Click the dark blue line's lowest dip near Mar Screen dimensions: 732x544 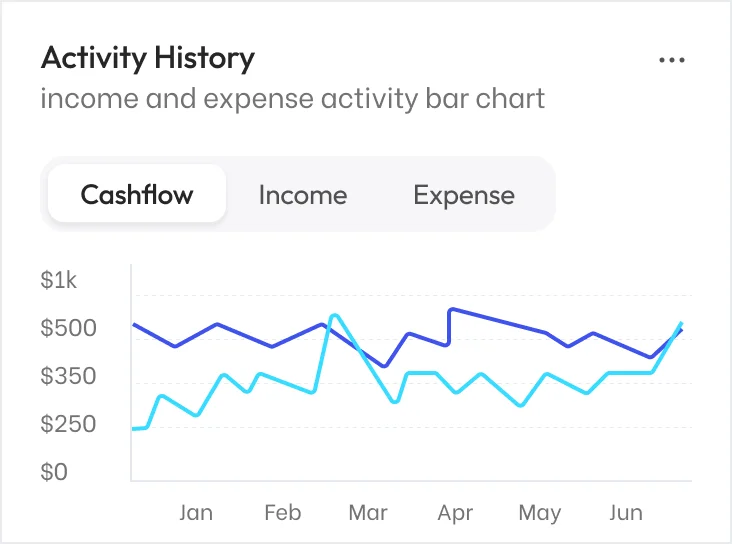(384, 366)
